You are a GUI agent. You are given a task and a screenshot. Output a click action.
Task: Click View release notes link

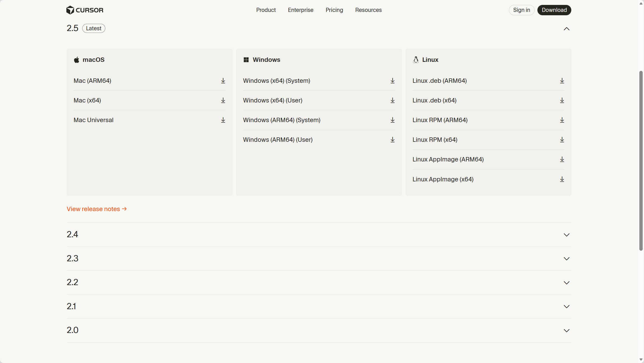coord(97,209)
